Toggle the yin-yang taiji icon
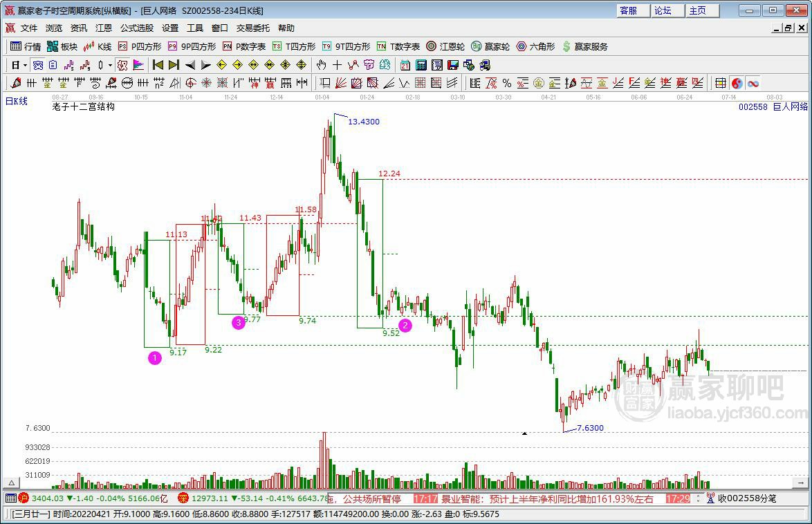This screenshot has width=812, height=524. (x=737, y=83)
